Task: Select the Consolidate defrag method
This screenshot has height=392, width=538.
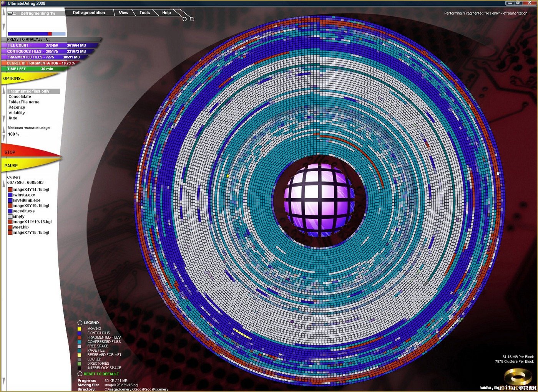Action: coord(20,97)
